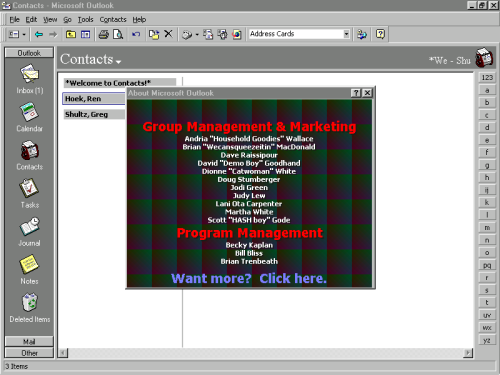This screenshot has height=375, width=500.
Task: Click the '3 Items' status bar text
Action: [17, 366]
